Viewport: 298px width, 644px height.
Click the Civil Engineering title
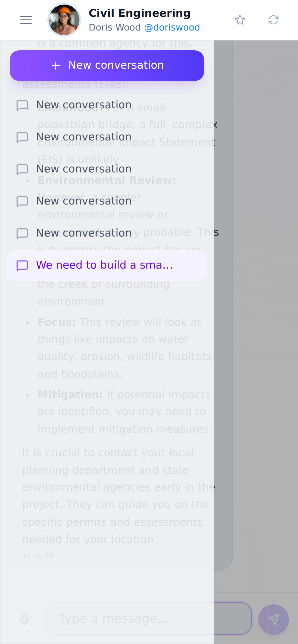(x=140, y=13)
